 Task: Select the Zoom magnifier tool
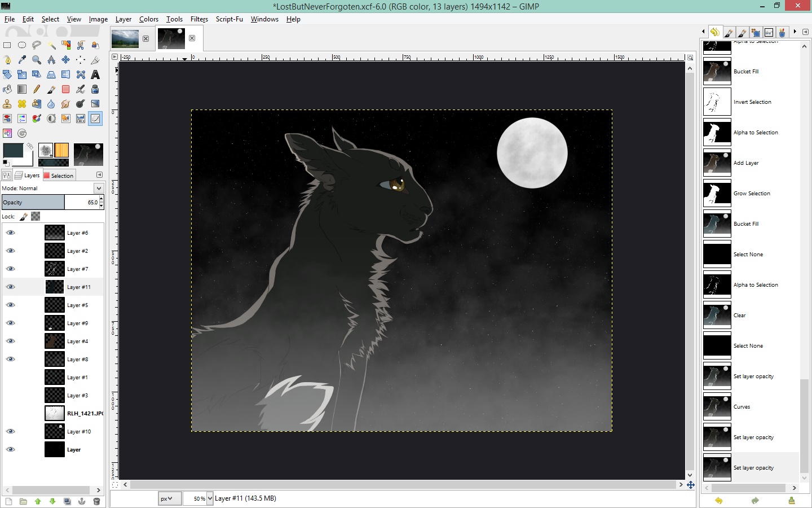point(36,59)
